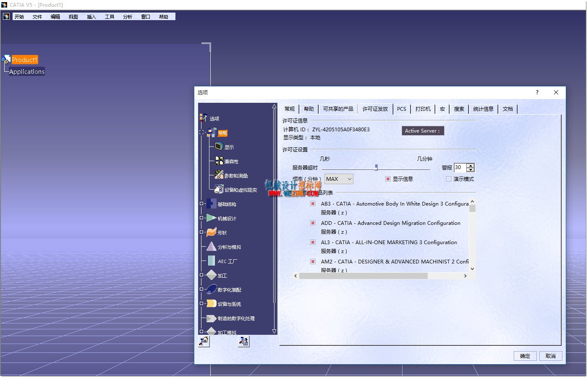Click the 取消 button

pos(551,356)
